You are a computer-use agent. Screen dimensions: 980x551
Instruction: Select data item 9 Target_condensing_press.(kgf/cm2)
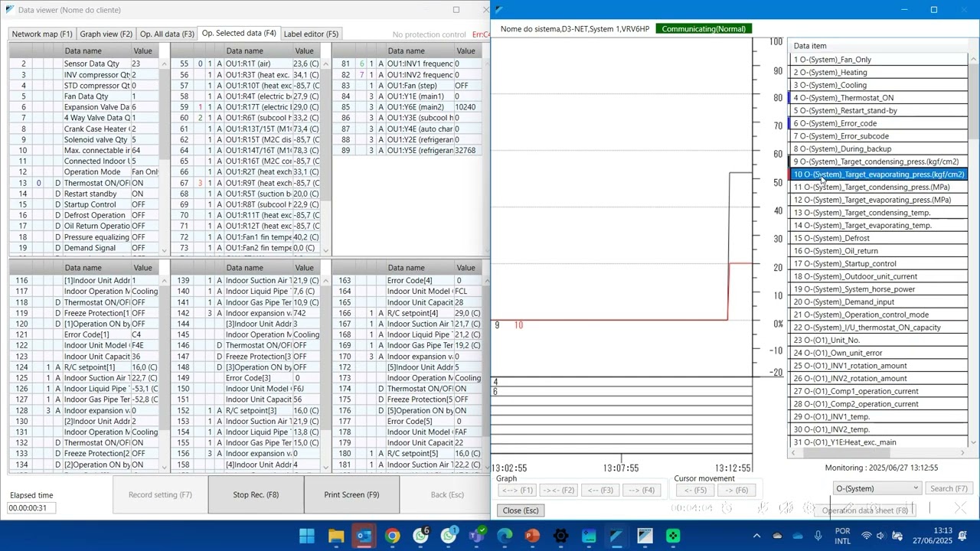point(878,161)
